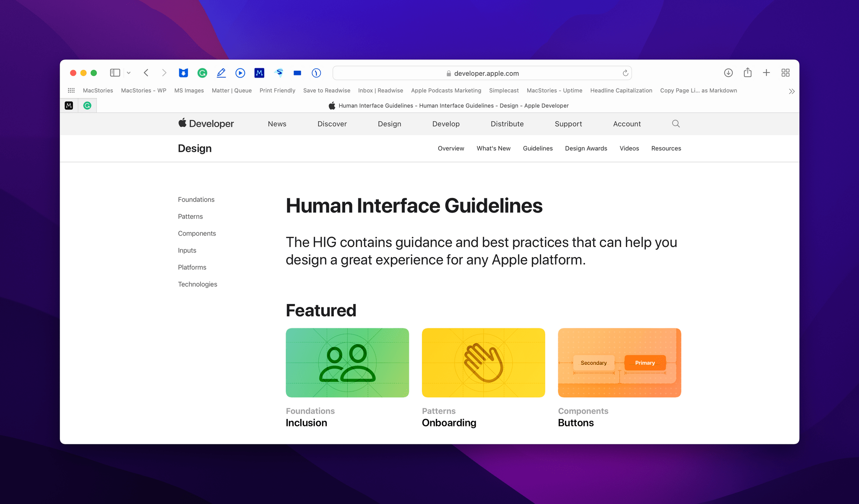This screenshot has width=859, height=504.
Task: Select the Design navigation menu item
Action: tap(389, 124)
